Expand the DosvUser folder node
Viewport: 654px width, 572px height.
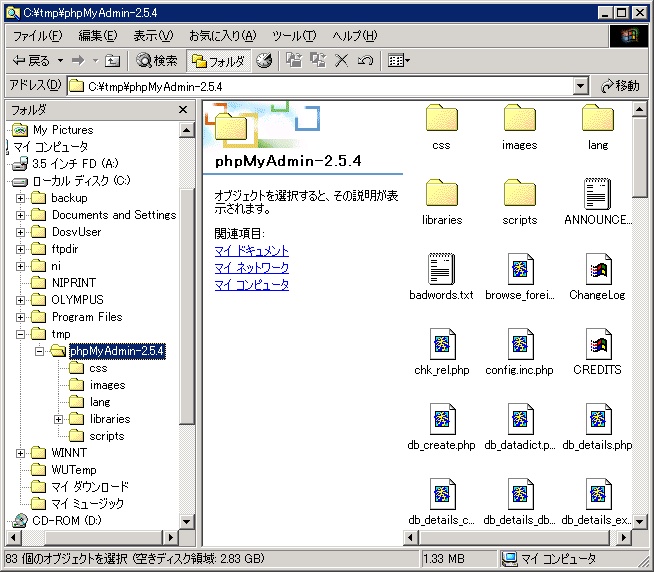(20, 232)
